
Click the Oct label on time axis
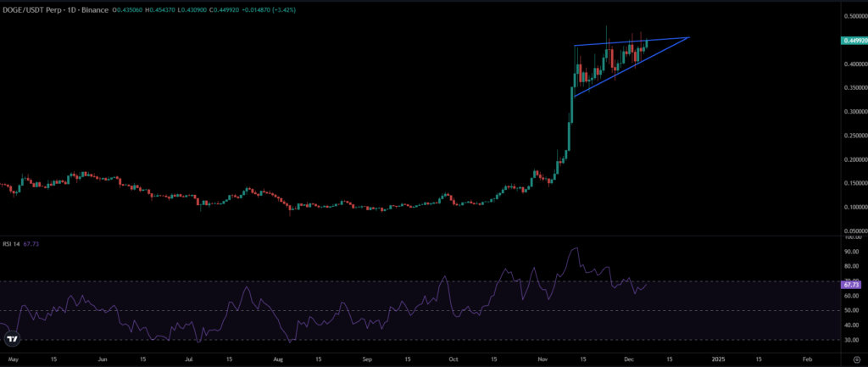pos(454,359)
